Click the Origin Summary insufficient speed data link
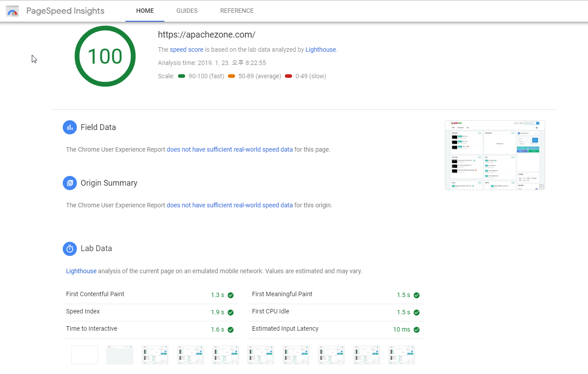This screenshot has height=374, width=588. pyautogui.click(x=230, y=205)
